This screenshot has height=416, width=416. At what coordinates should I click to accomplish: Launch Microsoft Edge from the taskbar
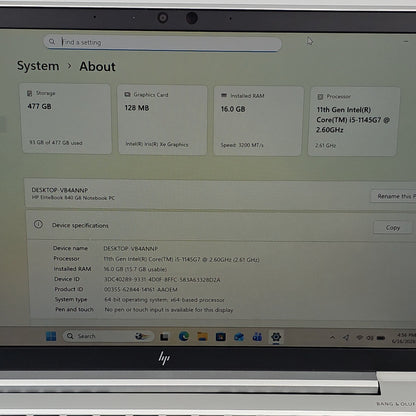(184, 337)
